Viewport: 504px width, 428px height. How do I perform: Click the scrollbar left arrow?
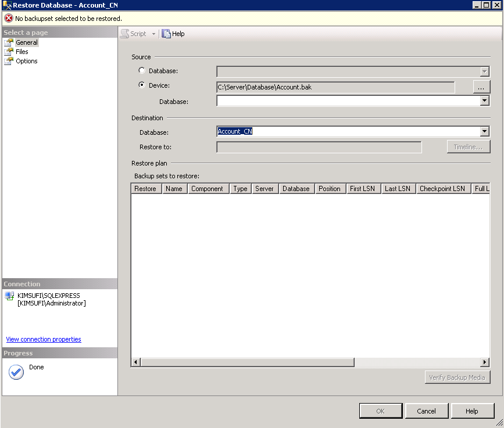(135, 362)
